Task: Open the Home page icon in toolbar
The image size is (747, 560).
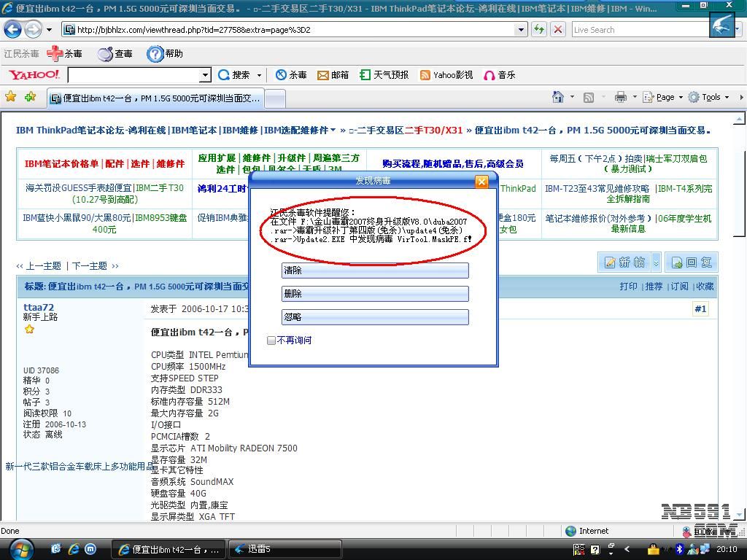Action: coord(558,97)
